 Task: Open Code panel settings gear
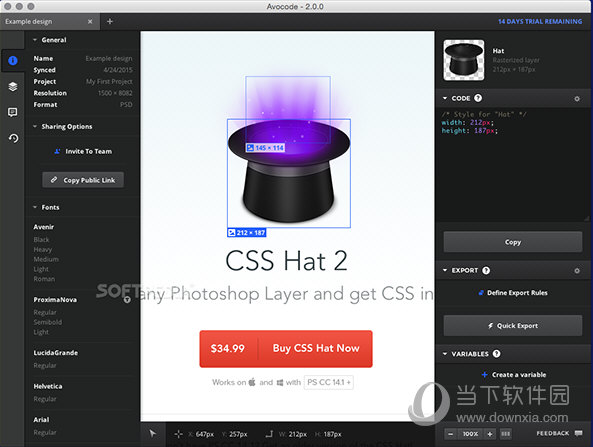click(x=577, y=99)
